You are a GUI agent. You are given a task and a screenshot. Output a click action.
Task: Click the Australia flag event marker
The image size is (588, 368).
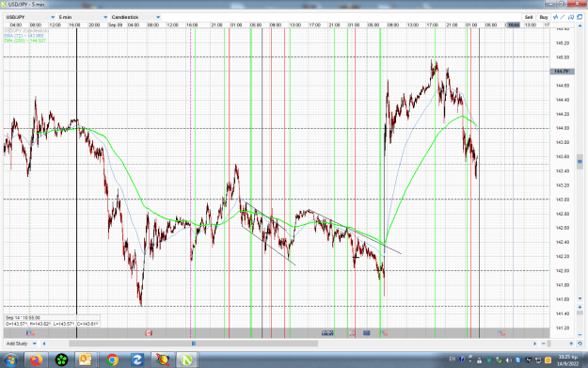[327, 333]
